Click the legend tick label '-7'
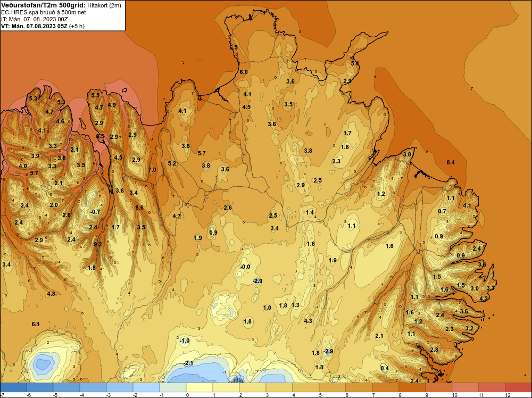The height and width of the screenshot is (398, 532). pyautogui.click(x=2, y=395)
